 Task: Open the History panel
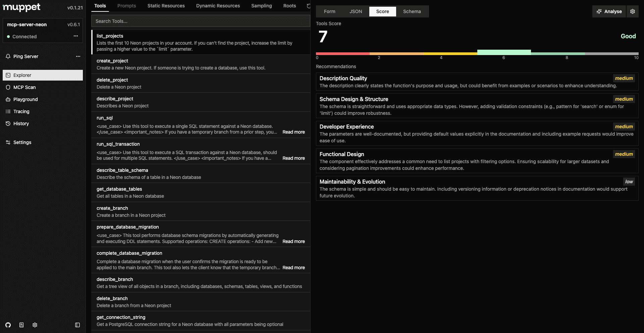click(x=21, y=124)
